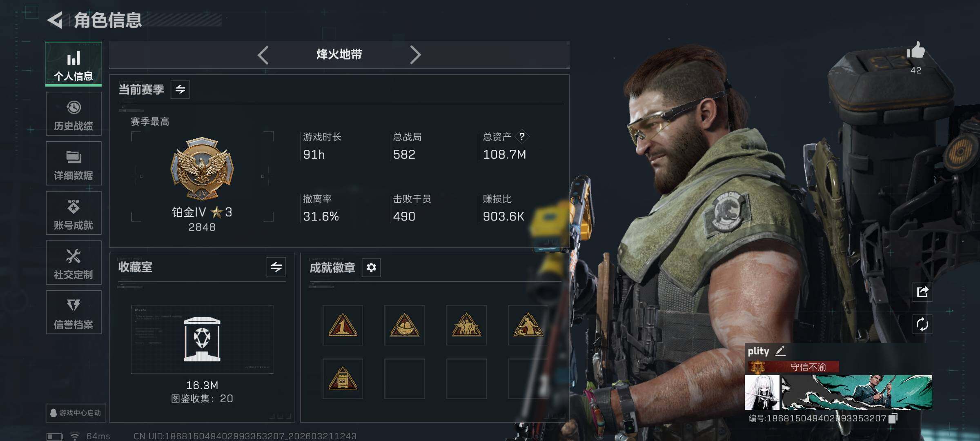Viewport: 980px width, 441px height.
Task: Open the 历史战绩 history tab
Action: [73, 114]
